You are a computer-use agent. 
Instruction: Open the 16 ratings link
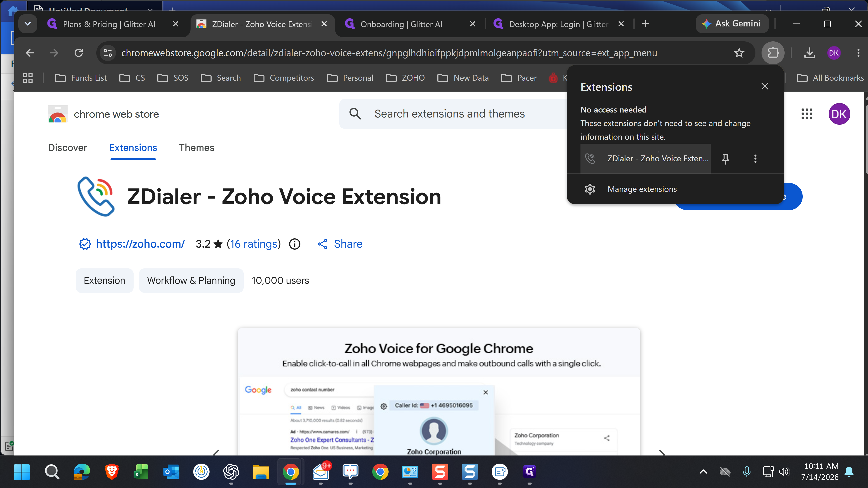point(254,244)
